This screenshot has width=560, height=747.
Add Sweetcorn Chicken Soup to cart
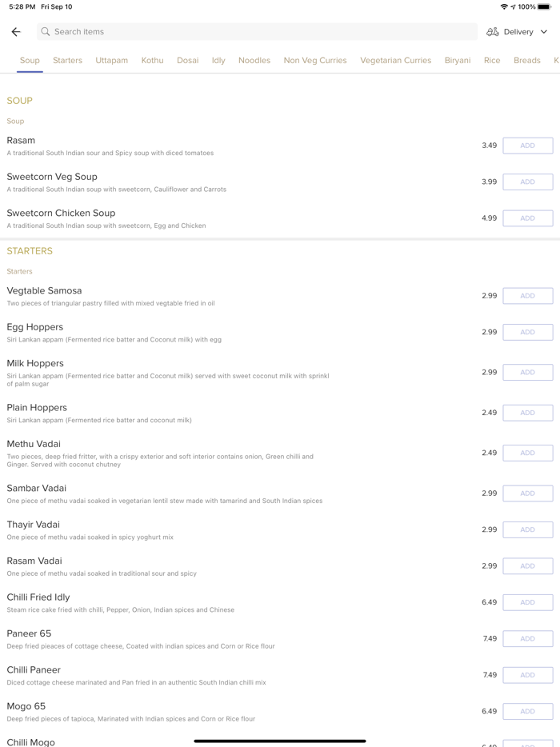(527, 218)
